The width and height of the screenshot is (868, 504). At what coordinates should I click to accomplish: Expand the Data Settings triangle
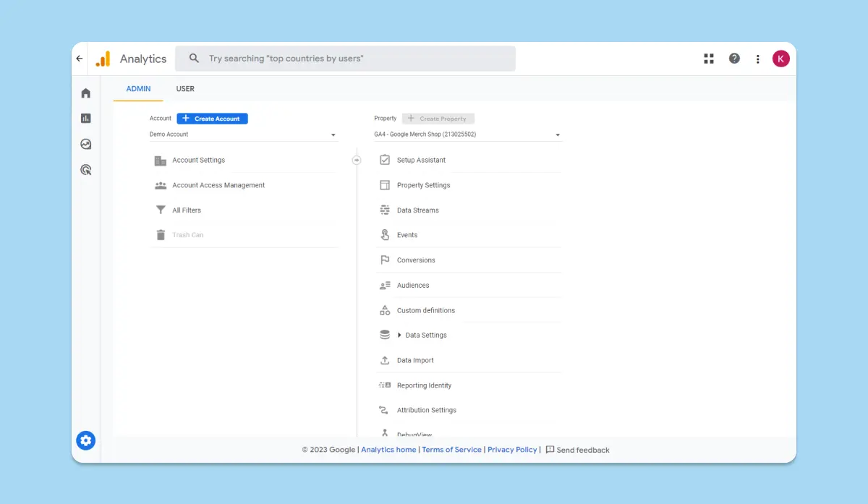point(399,336)
